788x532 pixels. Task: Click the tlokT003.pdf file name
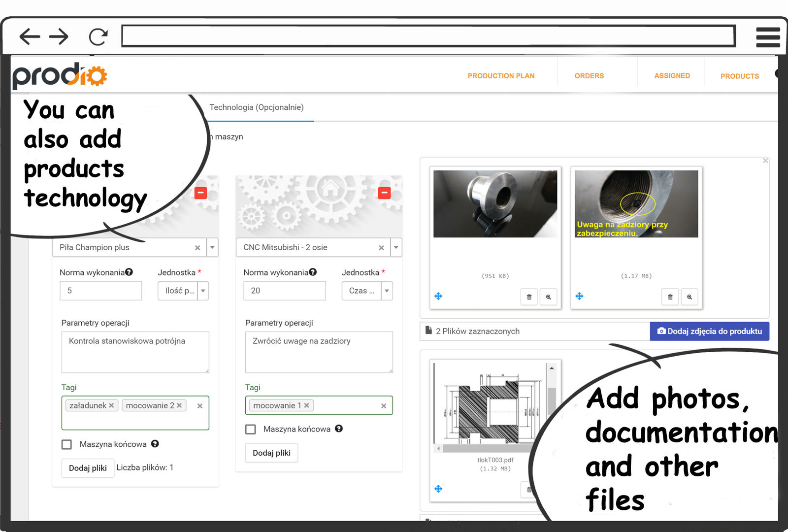coord(495,460)
